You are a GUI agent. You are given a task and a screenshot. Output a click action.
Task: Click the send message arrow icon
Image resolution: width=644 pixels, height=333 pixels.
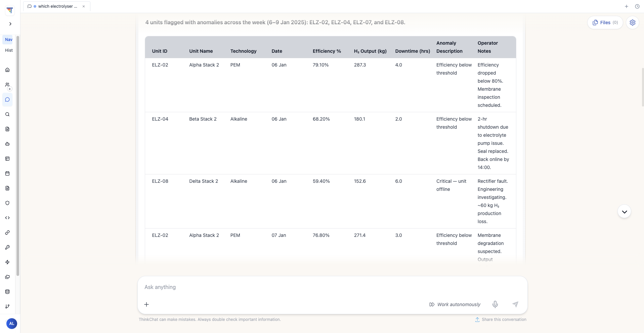click(515, 304)
